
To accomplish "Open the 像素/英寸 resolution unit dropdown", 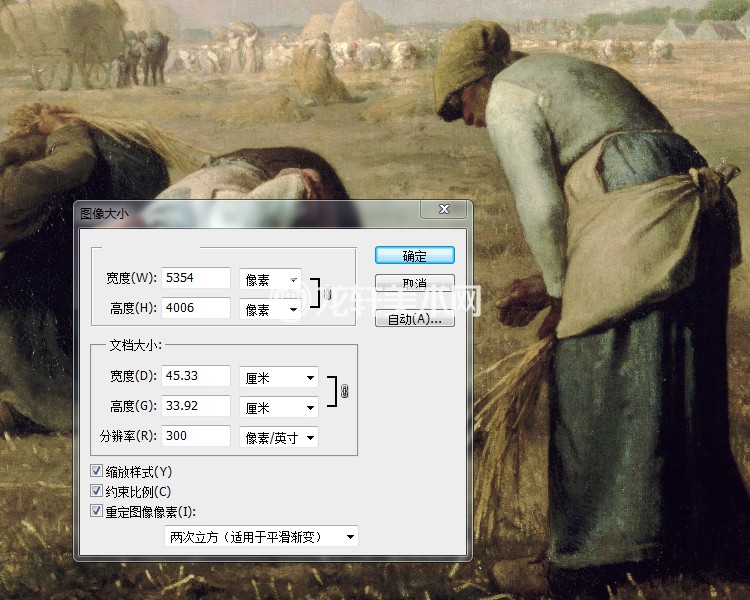I will pyautogui.click(x=279, y=437).
